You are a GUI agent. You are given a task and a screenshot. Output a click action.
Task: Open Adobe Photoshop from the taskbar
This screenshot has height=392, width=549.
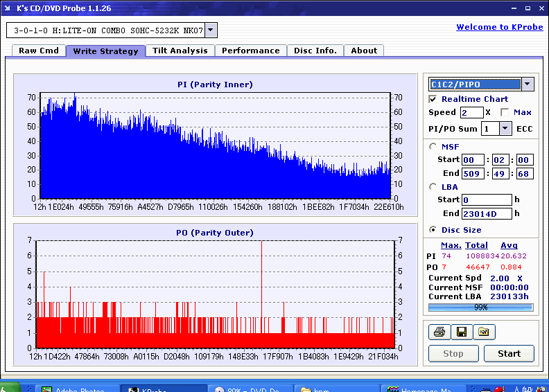[x=75, y=390]
